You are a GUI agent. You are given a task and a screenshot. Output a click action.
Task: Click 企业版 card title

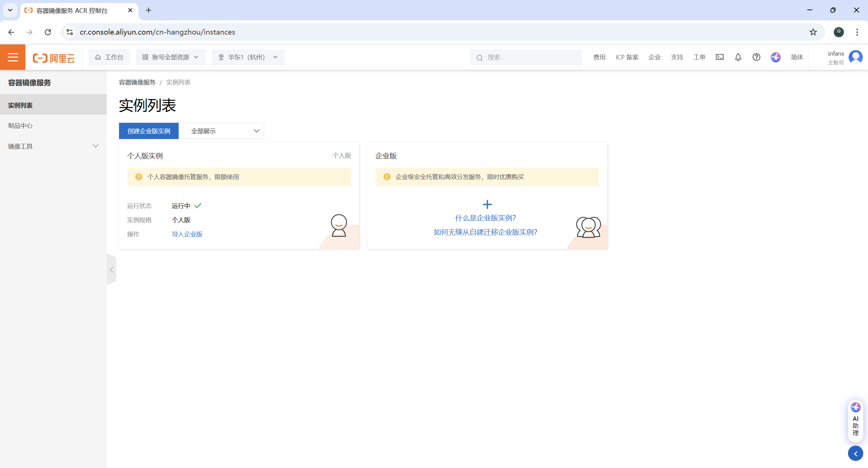[x=386, y=156]
